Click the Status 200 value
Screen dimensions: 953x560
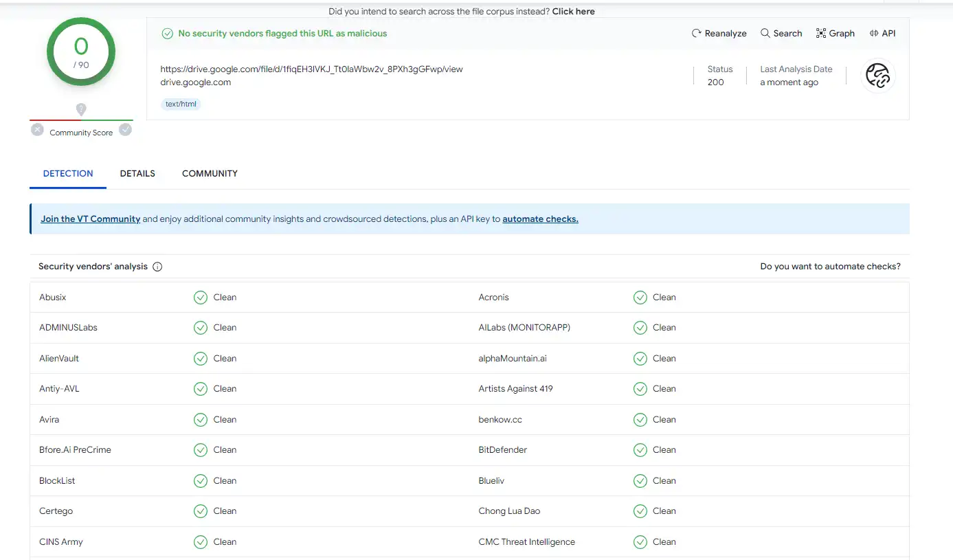coord(715,82)
